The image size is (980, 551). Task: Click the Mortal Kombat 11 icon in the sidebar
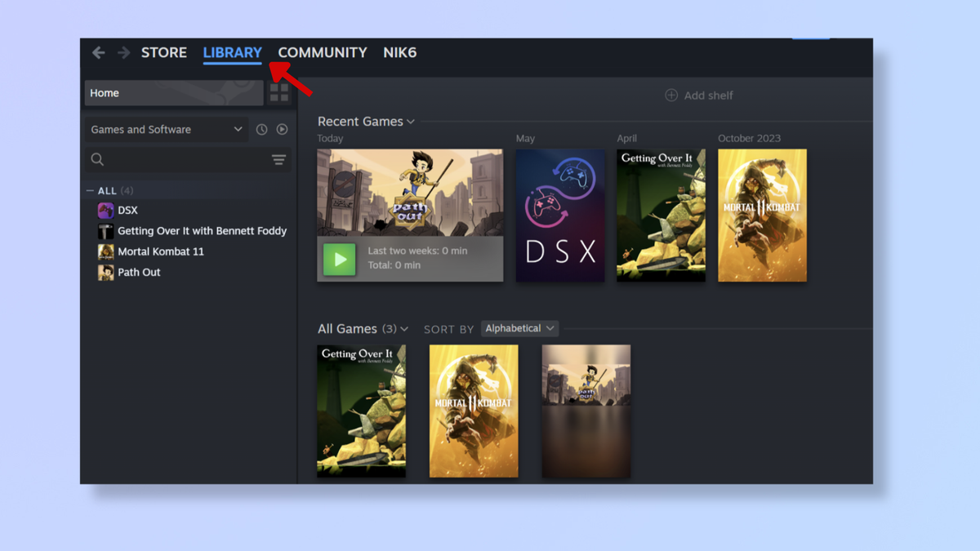106,251
